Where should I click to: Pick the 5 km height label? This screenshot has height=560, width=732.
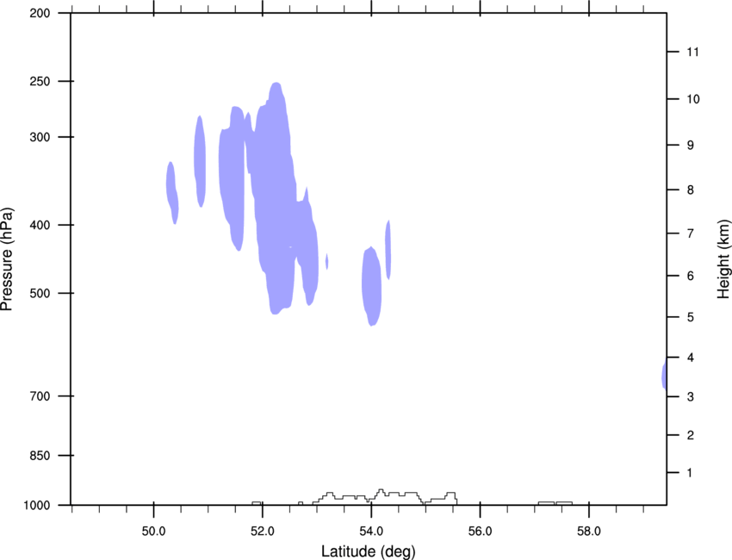(691, 317)
